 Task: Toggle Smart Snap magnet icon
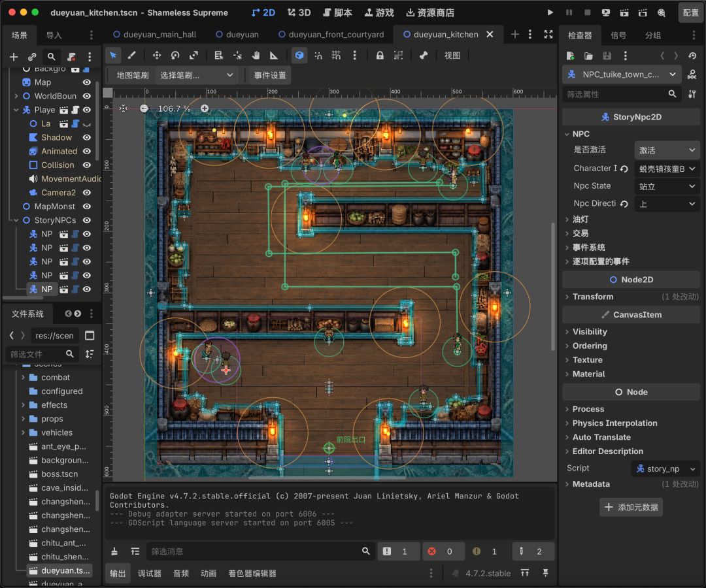(318, 56)
